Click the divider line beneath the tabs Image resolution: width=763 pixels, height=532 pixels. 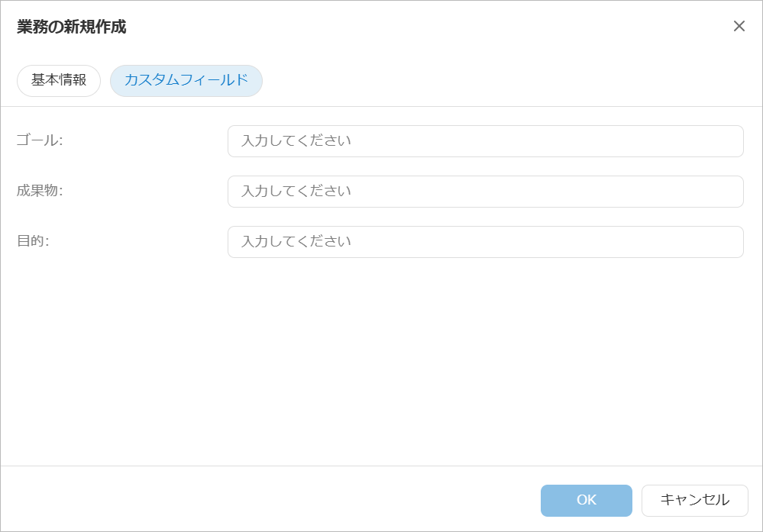[382, 106]
